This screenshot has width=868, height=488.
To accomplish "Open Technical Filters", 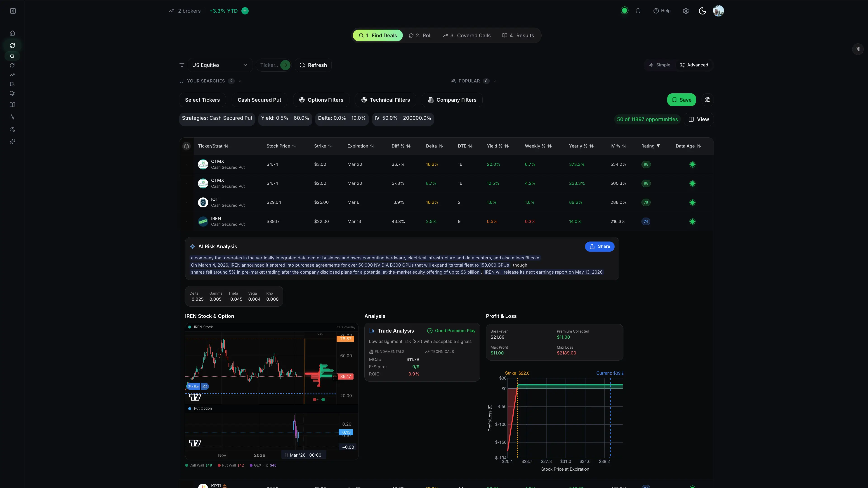I will point(385,100).
